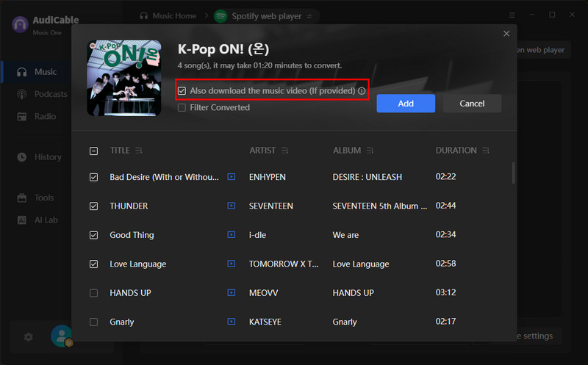Click the song list scrollbar
The height and width of the screenshot is (365, 588).
click(513, 173)
